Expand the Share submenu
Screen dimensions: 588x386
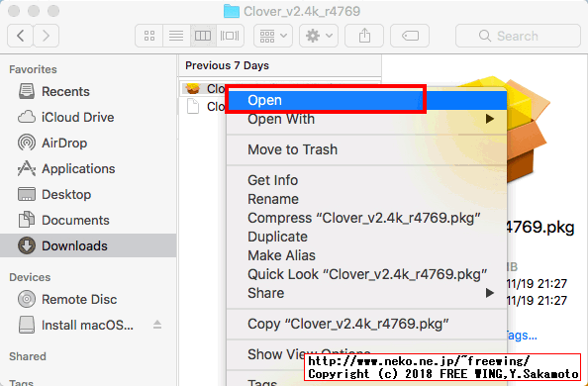[x=366, y=293]
